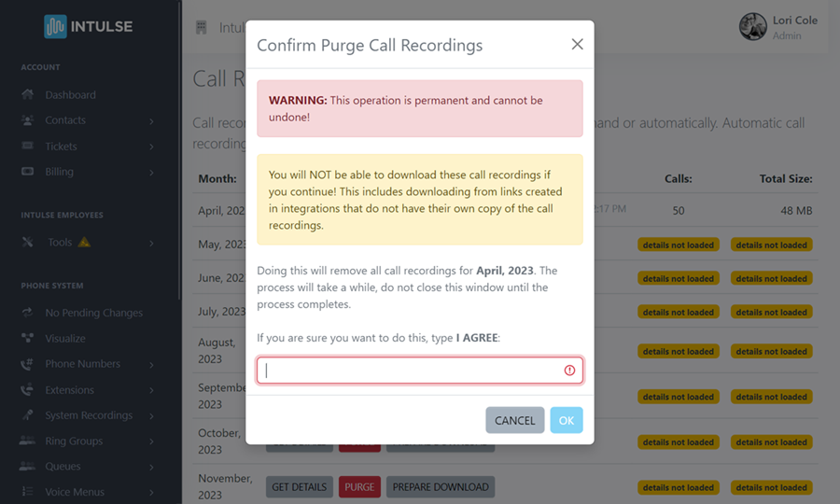
Task: Click the Billing card icon
Action: pos(27,172)
